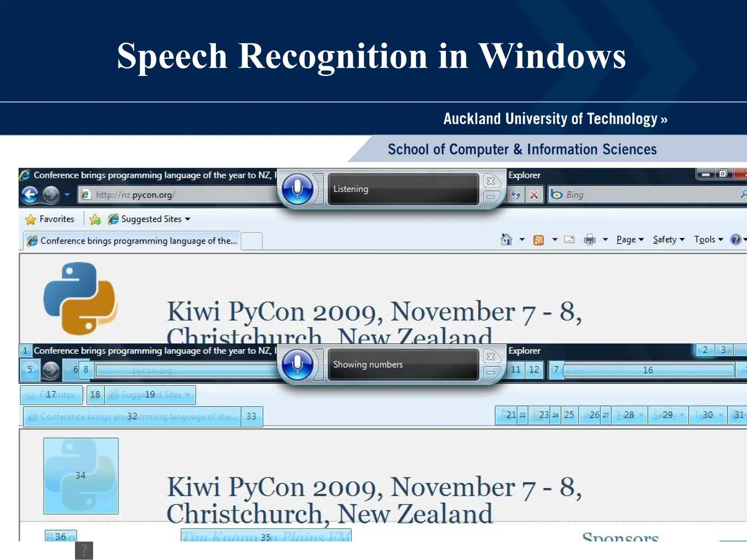
Task: Toggle the microphone button beside Showing numbers
Action: 298,364
